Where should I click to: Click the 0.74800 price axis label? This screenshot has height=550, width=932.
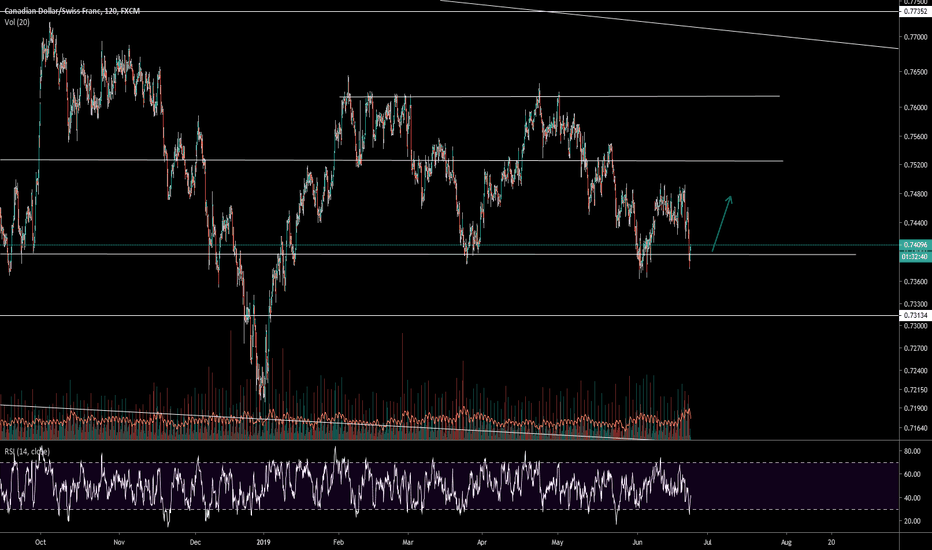click(915, 194)
